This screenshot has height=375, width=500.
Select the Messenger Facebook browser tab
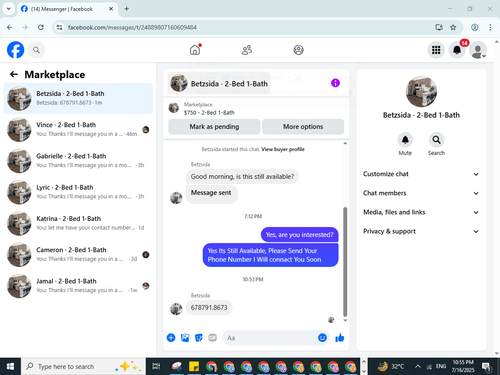(67, 9)
